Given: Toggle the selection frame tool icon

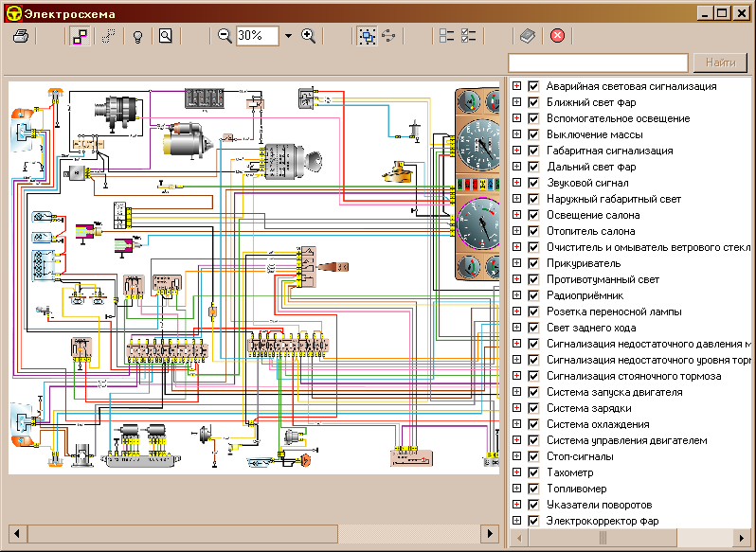Looking at the screenshot, I should click(x=367, y=36).
